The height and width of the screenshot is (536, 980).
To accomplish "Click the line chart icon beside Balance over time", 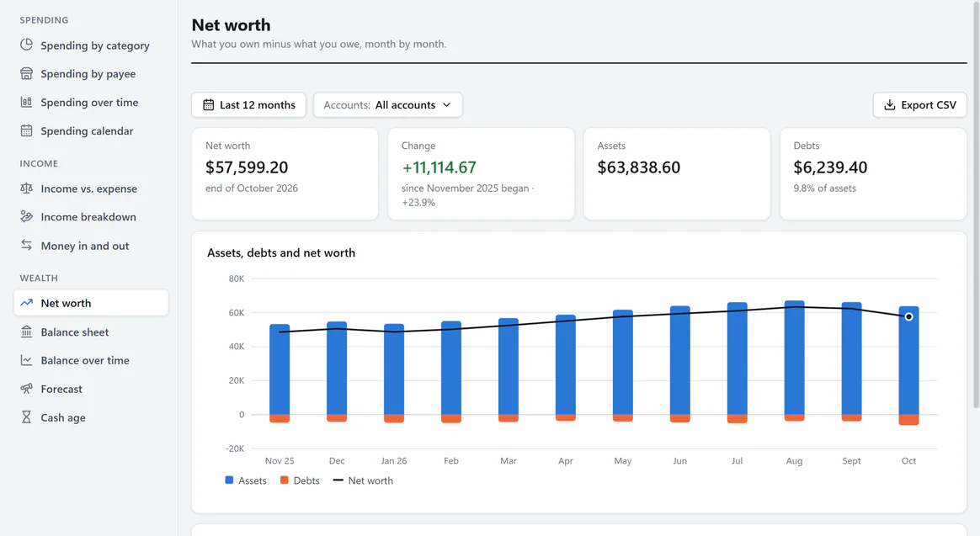I will tap(26, 360).
